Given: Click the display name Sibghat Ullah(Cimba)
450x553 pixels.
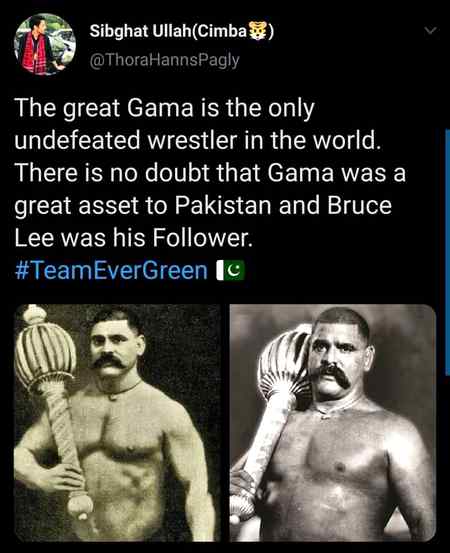Looking at the screenshot, I should click(182, 31).
